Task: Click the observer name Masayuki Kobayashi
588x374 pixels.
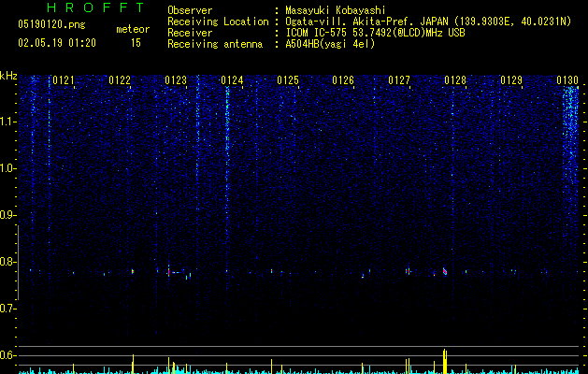Action: (336, 10)
